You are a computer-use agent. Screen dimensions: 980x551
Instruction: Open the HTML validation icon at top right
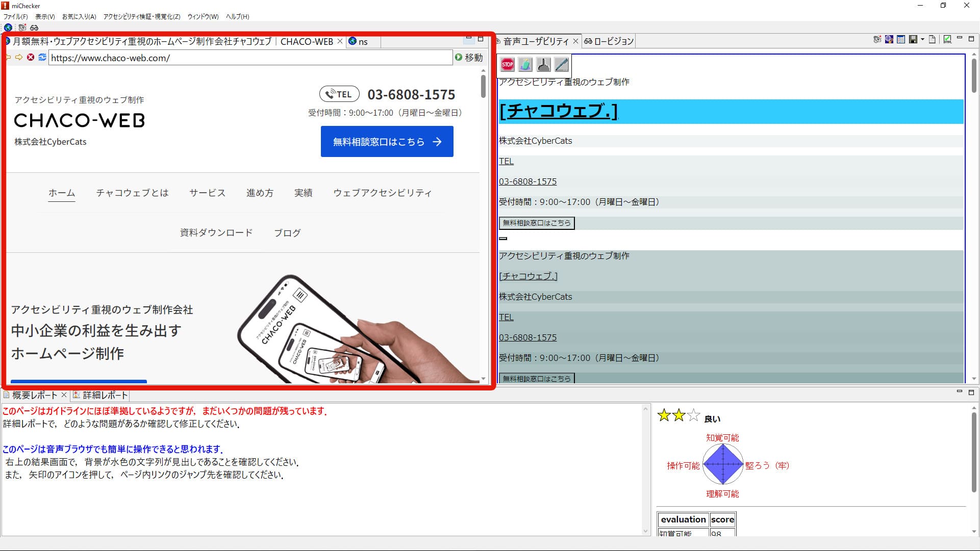(x=947, y=39)
